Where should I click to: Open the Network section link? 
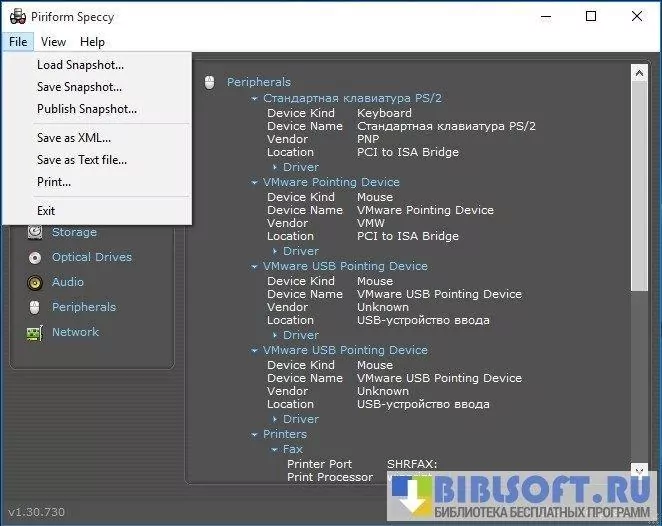click(75, 332)
